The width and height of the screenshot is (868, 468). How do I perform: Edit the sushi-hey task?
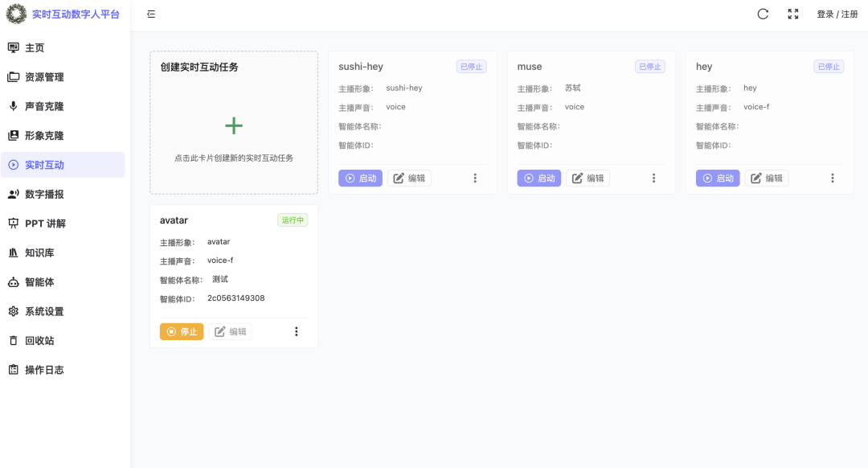point(409,179)
